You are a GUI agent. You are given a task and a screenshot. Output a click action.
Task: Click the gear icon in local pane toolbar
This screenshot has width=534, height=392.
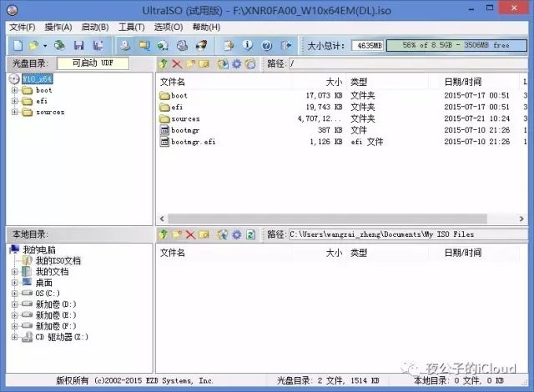coord(236,234)
